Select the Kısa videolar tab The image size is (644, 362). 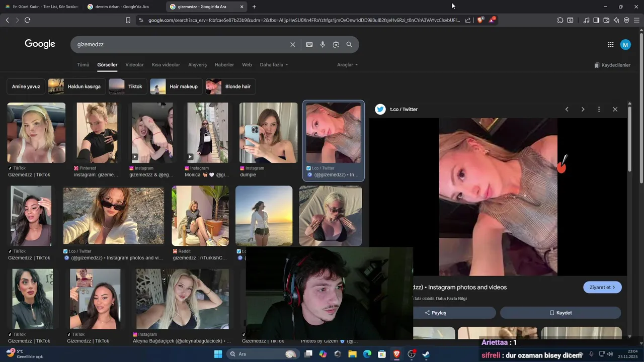click(166, 65)
